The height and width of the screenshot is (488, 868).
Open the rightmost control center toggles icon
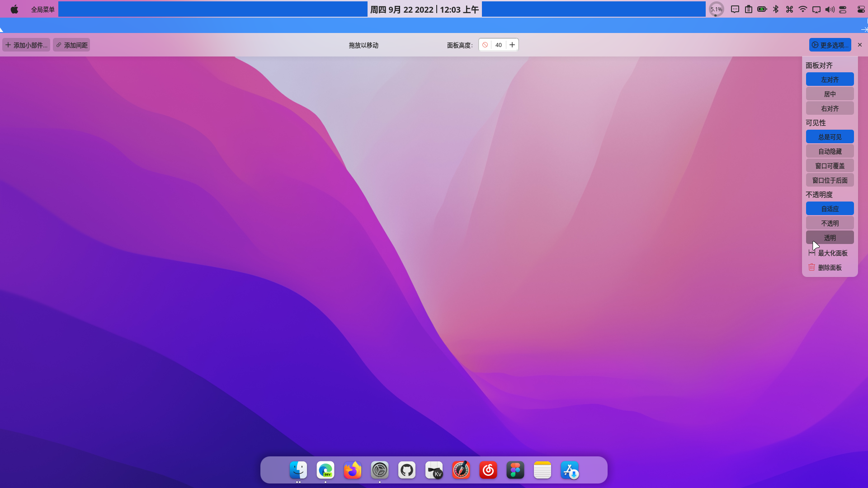[x=861, y=9]
